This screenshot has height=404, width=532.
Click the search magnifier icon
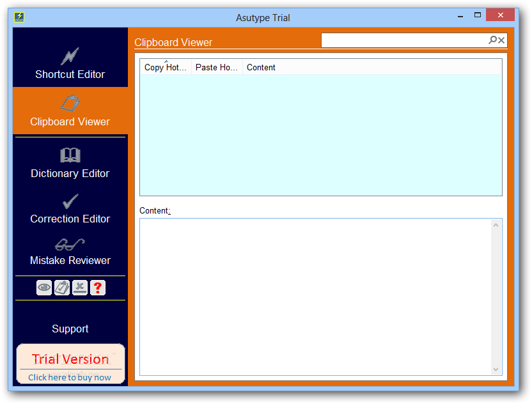click(x=492, y=40)
